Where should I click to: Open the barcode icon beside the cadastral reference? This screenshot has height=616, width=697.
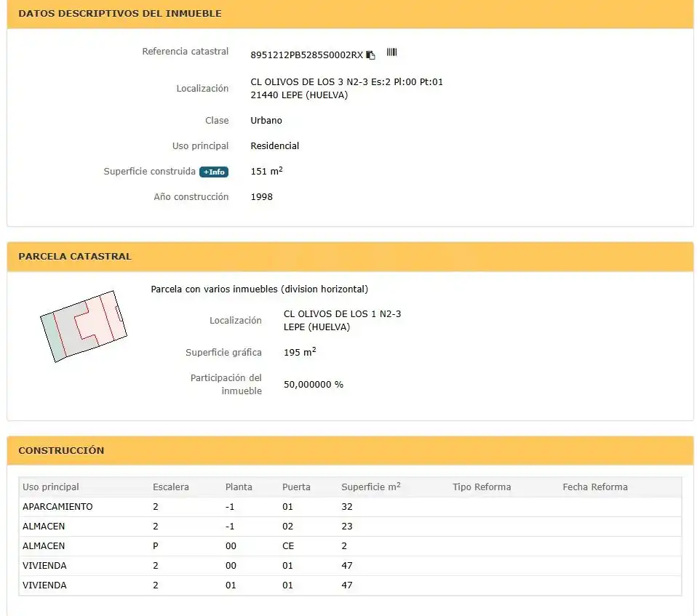coord(391,52)
